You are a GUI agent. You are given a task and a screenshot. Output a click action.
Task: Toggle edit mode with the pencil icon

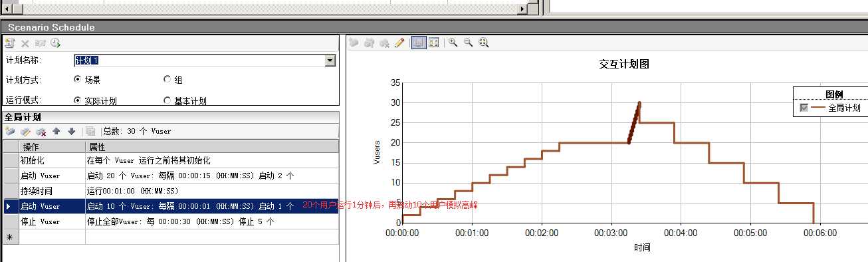point(399,43)
